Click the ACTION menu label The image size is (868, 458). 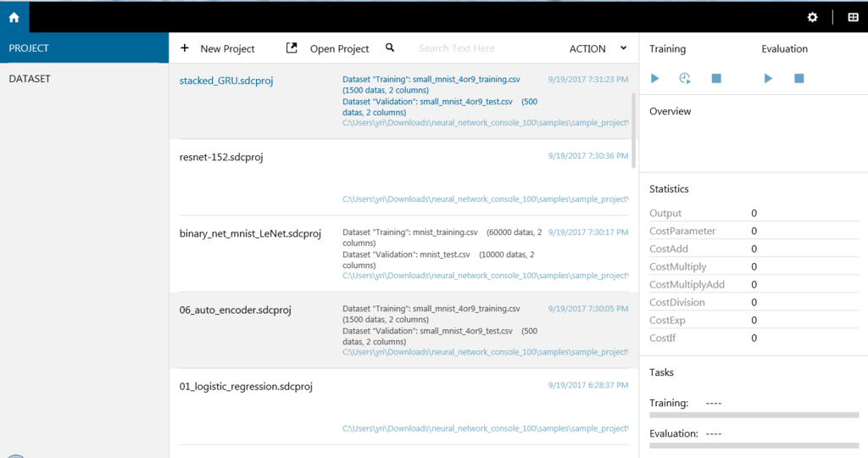point(587,48)
